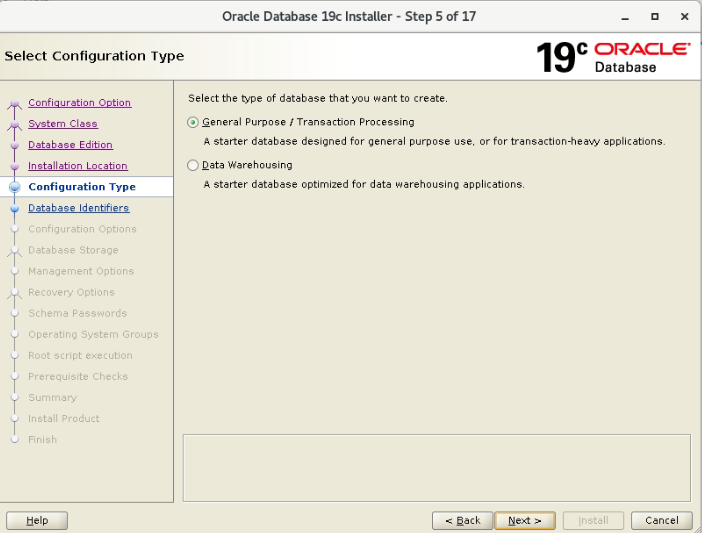Minimize the installer window
Viewport: 702px width, 533px height.
pyautogui.click(x=625, y=17)
